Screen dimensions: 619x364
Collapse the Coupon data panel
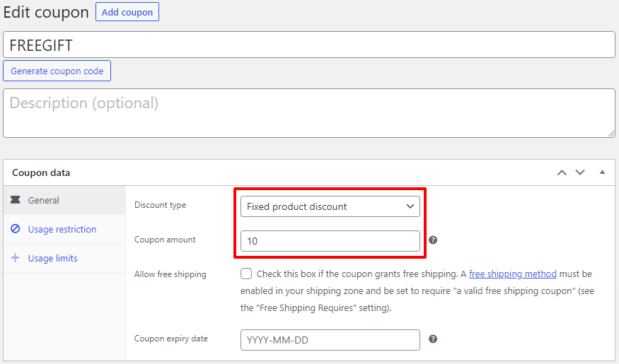click(602, 172)
